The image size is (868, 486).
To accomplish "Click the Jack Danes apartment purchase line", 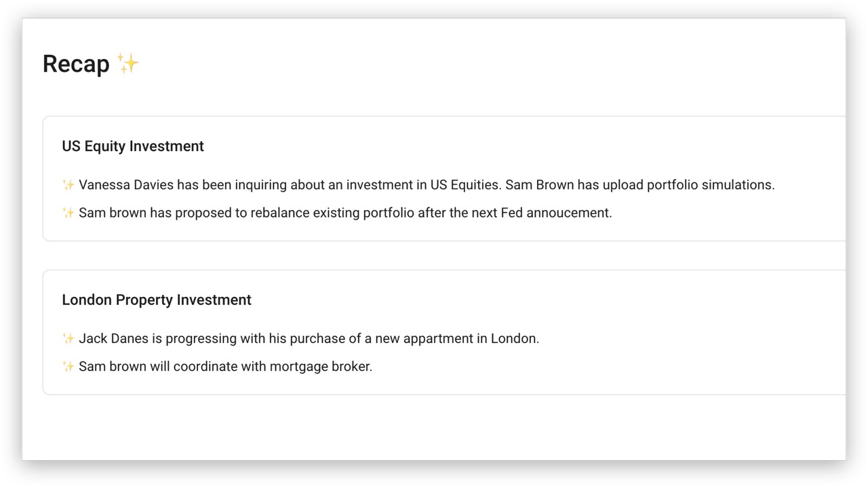I will coord(300,339).
